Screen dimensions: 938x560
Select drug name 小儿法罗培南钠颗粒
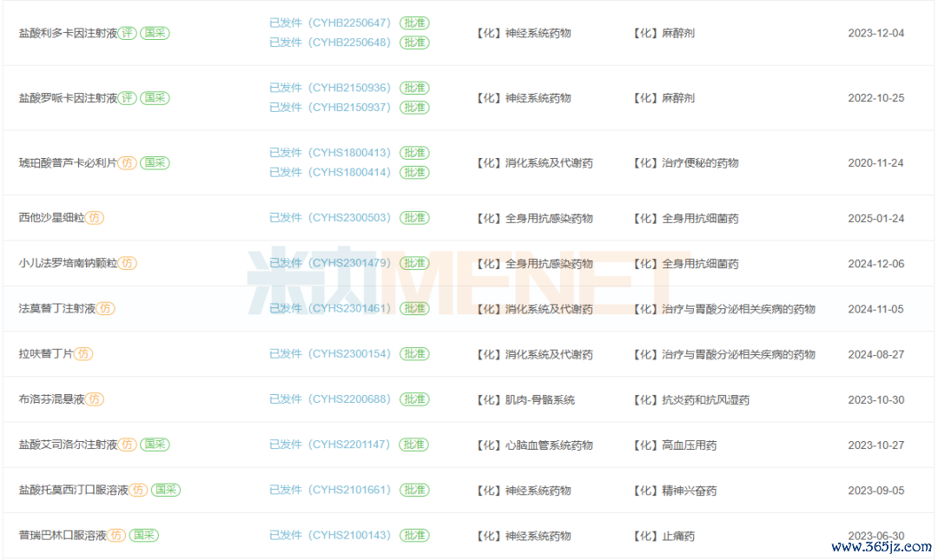point(69,263)
